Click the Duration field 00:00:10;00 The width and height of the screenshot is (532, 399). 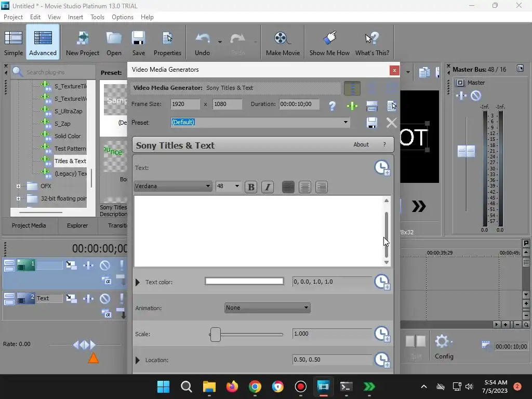[x=299, y=104]
